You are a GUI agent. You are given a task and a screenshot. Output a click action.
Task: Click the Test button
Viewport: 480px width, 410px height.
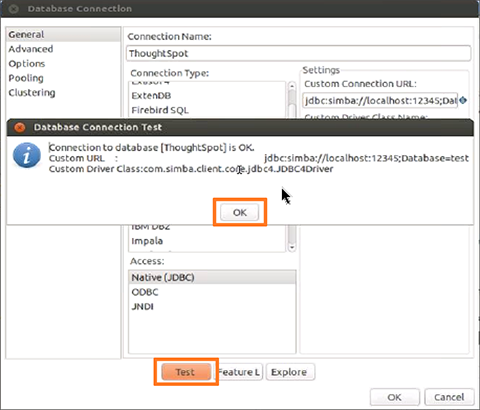186,372
